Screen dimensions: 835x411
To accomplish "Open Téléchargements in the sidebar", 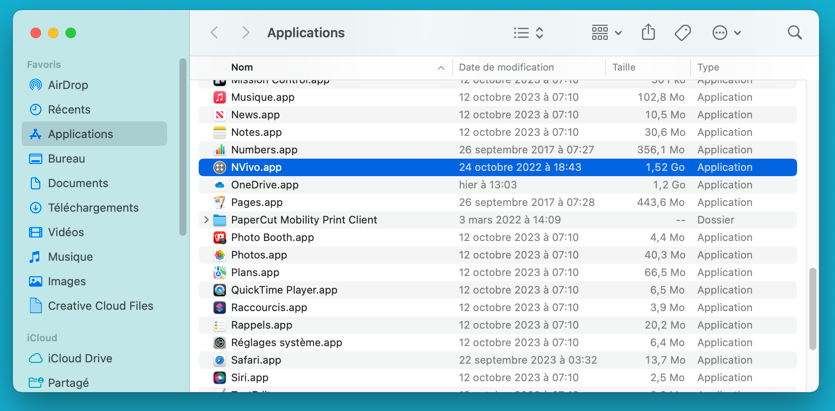I will click(92, 208).
